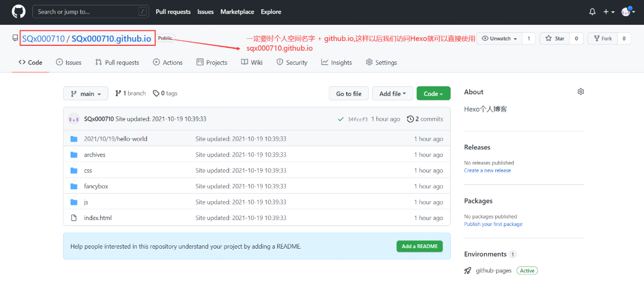The width and height of the screenshot is (644, 281).
Task: Open the 0 tags link
Action: 165,93
